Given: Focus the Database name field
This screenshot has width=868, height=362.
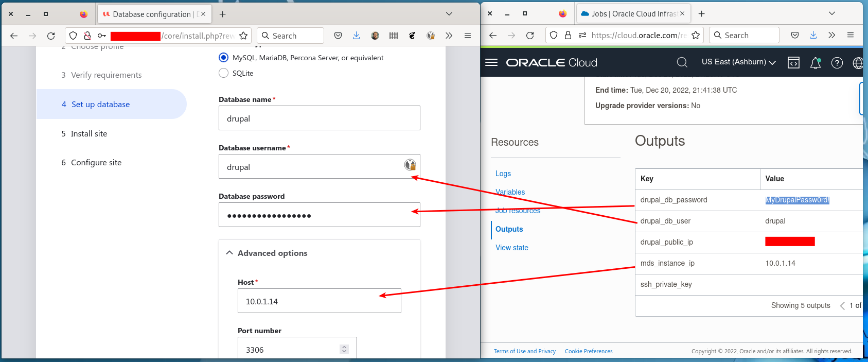Looking at the screenshot, I should coord(320,118).
